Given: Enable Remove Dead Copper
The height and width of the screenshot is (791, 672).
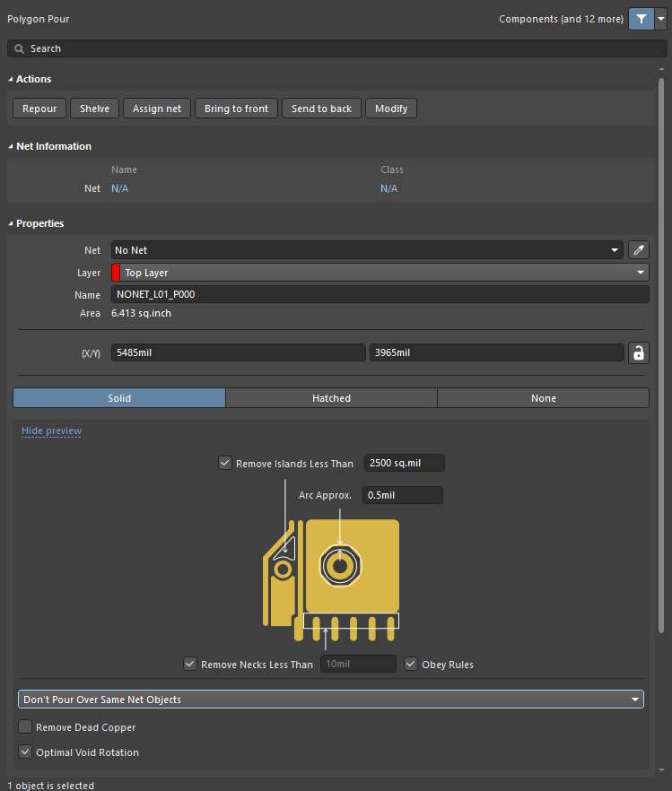Looking at the screenshot, I should click(25, 727).
